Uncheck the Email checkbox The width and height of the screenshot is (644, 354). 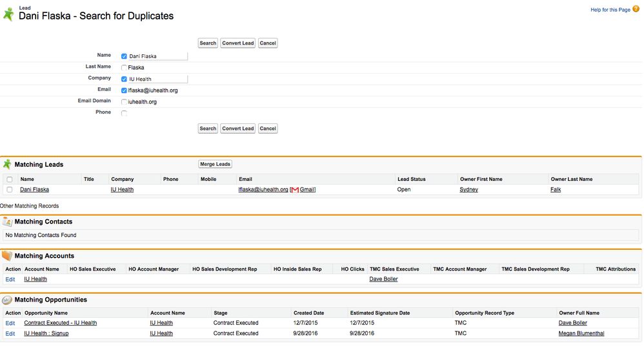pos(124,90)
